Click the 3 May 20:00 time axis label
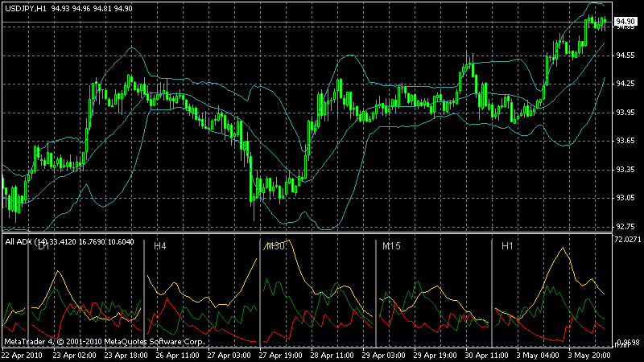This screenshot has width=644, height=362. click(x=589, y=356)
